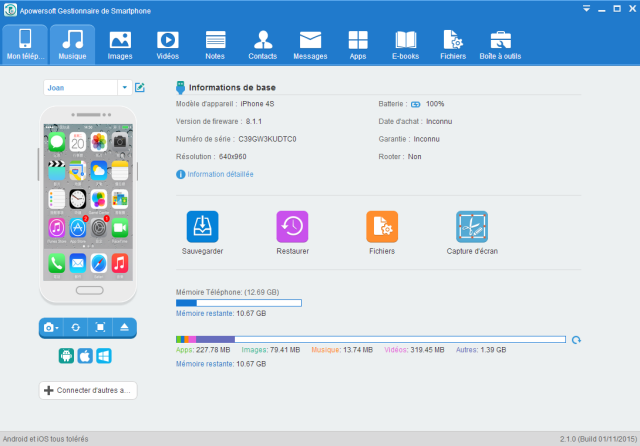
Task: Click the colored storage breakdown bar
Action: 371,339
